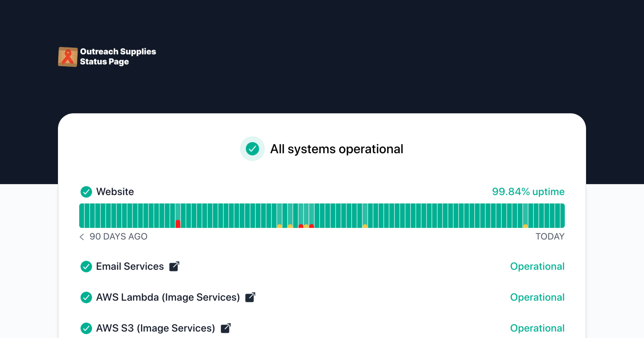The height and width of the screenshot is (338, 644).
Task: Open AWS Lambda external link icon
Action: pyautogui.click(x=250, y=297)
